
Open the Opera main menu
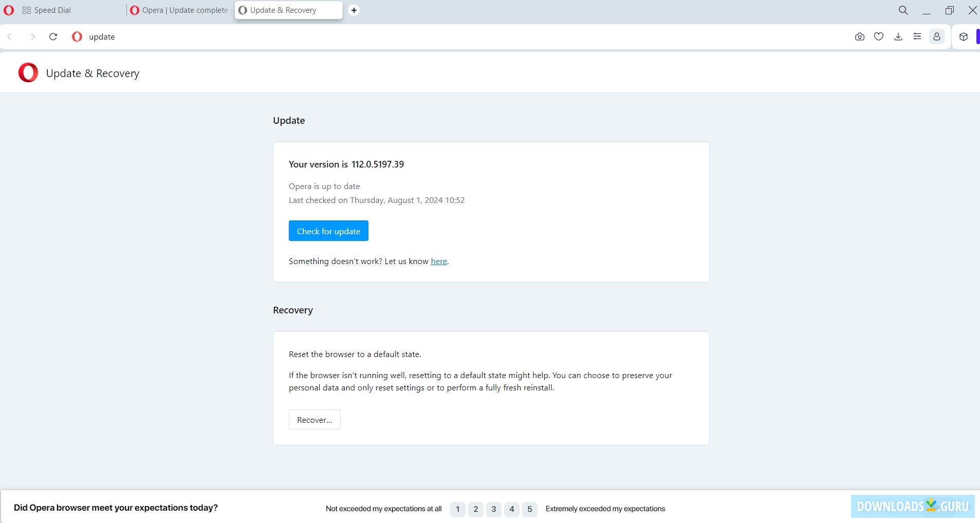point(9,10)
